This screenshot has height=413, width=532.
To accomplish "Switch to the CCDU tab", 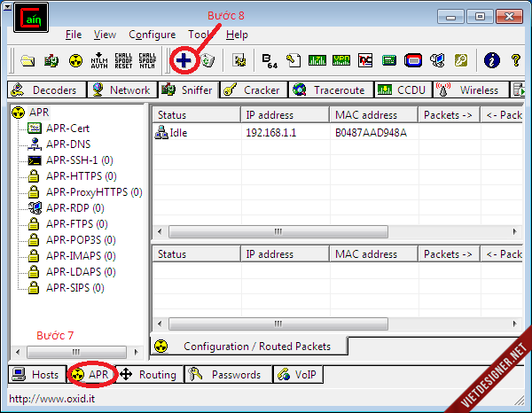I will tap(403, 90).
